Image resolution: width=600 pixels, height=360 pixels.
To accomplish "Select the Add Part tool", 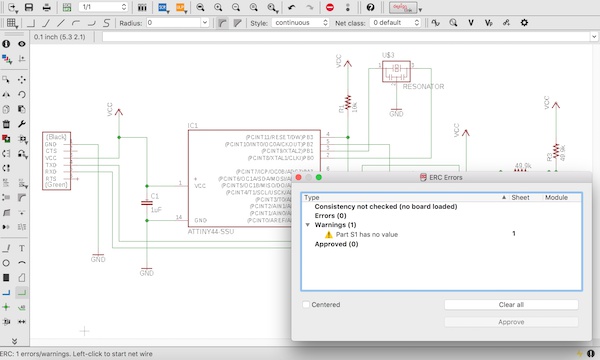I will (6, 138).
